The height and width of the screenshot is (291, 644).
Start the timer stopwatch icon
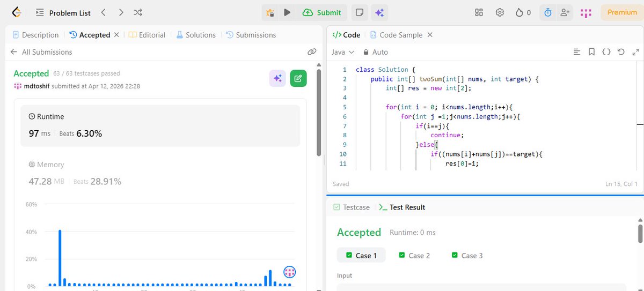pyautogui.click(x=548, y=12)
